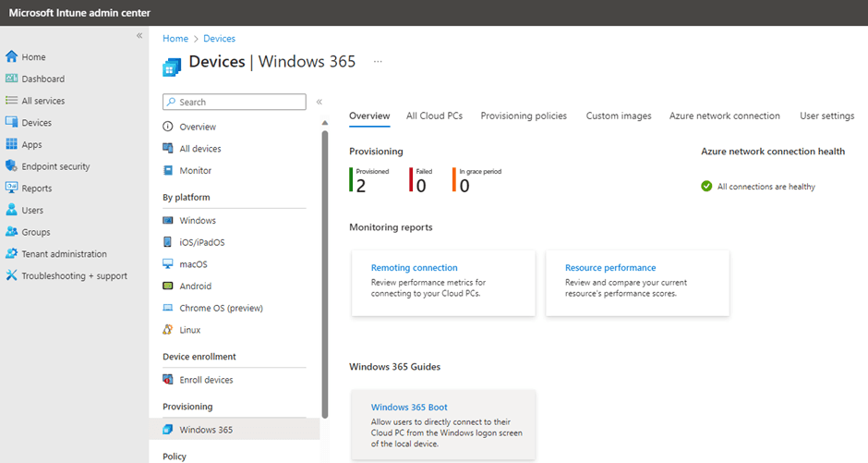868x463 pixels.
Task: Click the Apps grid icon
Action: tap(11, 144)
